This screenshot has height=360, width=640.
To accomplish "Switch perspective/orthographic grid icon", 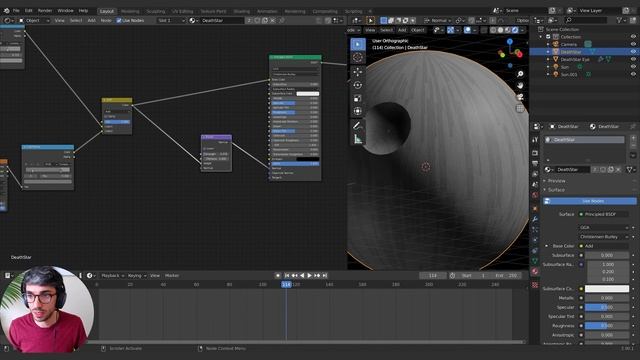I will (520, 108).
